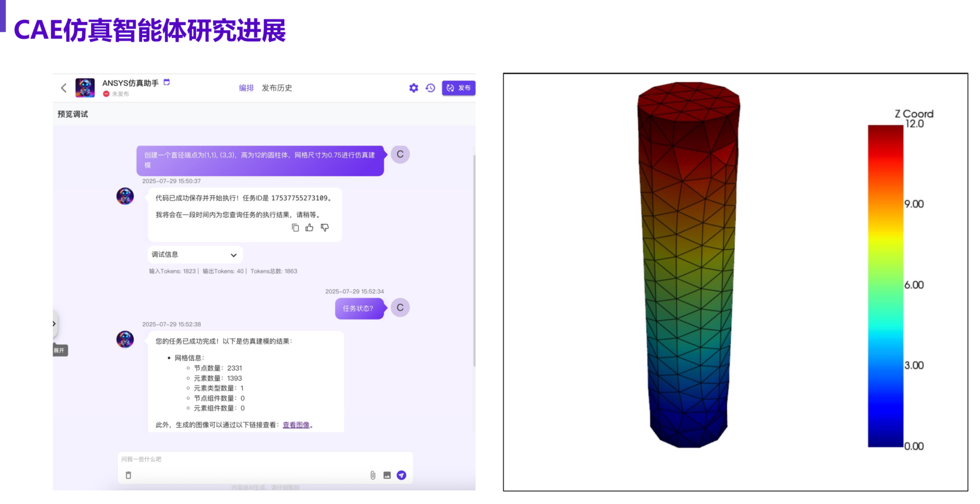The width and height of the screenshot is (980, 504).
Task: Click the 12.0 legend value
Action: [x=914, y=124]
